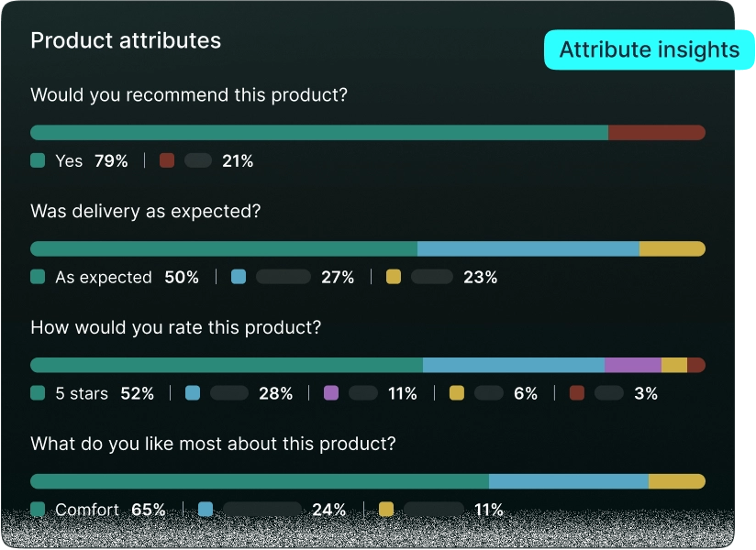The image size is (756, 550).
Task: Click yellow 23% delivery legend swatch
Action: pyautogui.click(x=394, y=277)
